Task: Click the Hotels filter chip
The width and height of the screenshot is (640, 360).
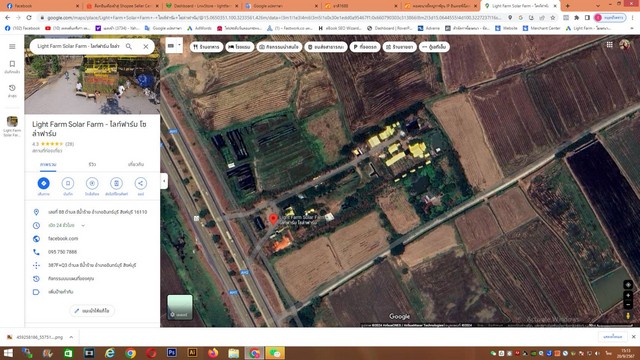Action: click(240, 47)
